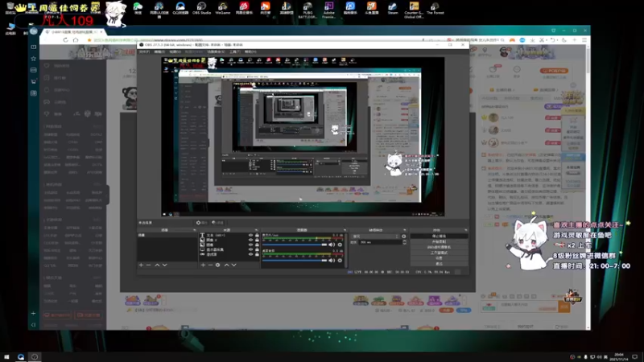The image size is (644, 362).
Task: Open scene transition properties gear
Action: pos(404,237)
